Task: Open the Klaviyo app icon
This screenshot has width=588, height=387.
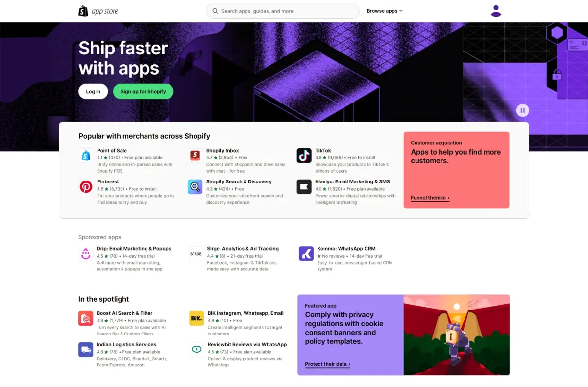Action: (304, 186)
